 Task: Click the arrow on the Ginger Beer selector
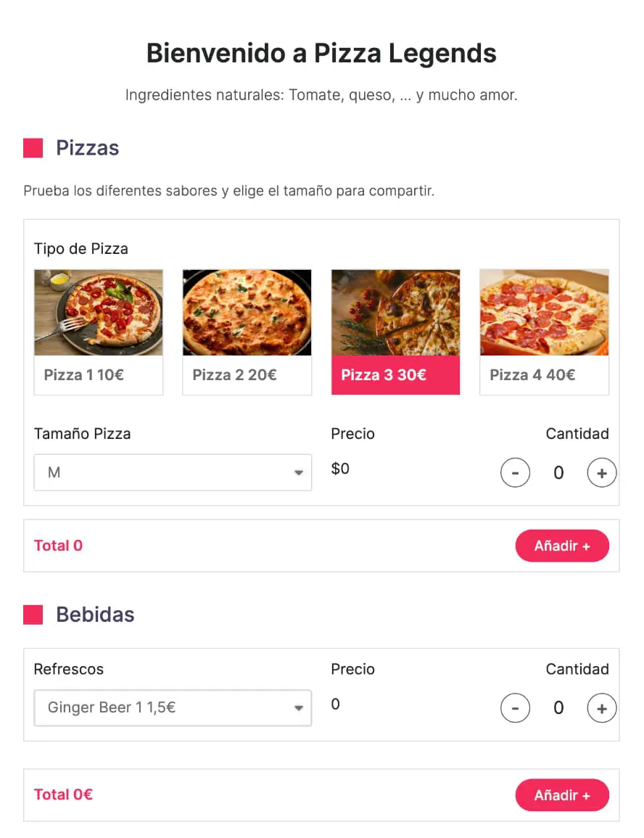click(x=298, y=708)
